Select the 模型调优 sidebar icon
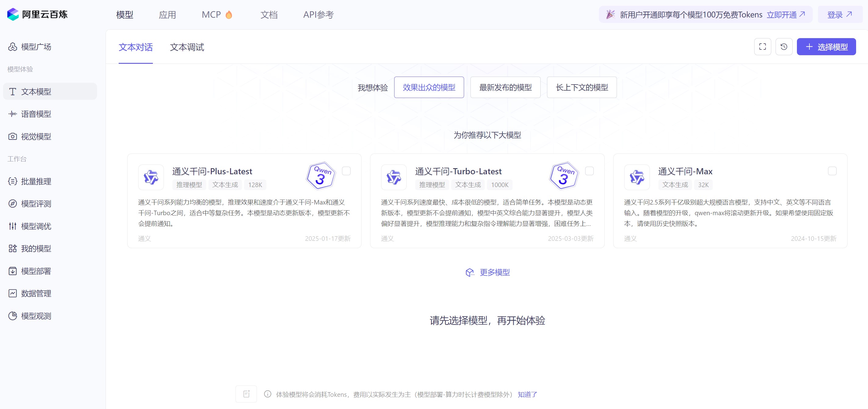The width and height of the screenshot is (868, 409). [35, 226]
